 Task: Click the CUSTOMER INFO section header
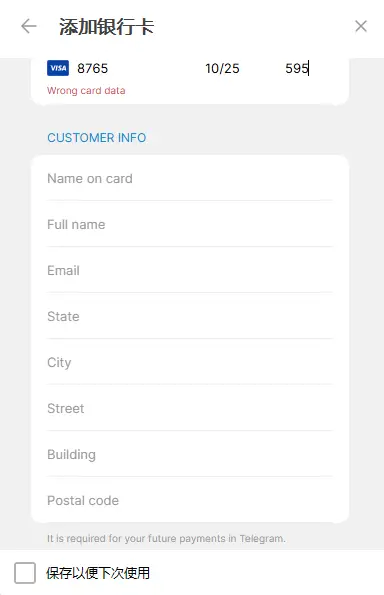(x=96, y=137)
